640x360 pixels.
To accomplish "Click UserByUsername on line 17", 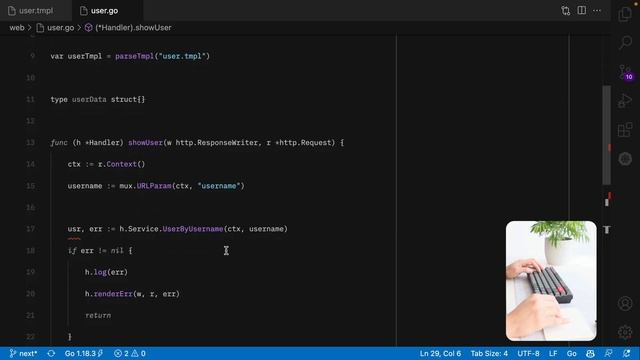I will 193,229.
